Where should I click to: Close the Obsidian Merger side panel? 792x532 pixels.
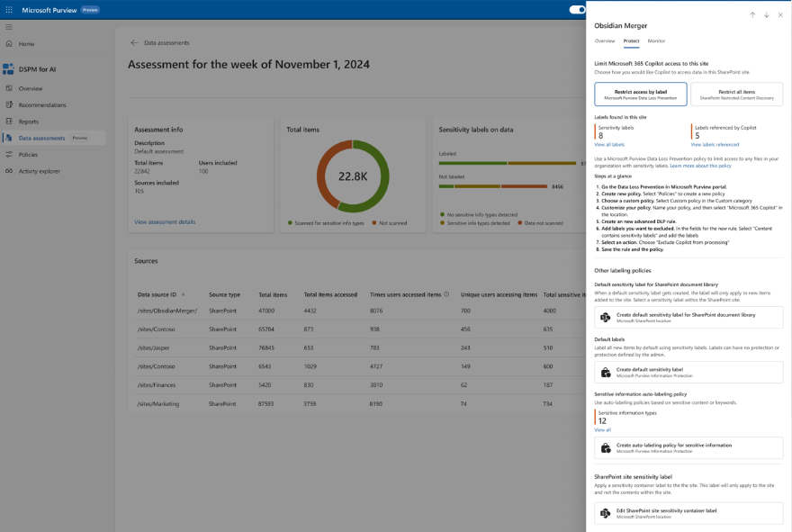click(x=780, y=14)
